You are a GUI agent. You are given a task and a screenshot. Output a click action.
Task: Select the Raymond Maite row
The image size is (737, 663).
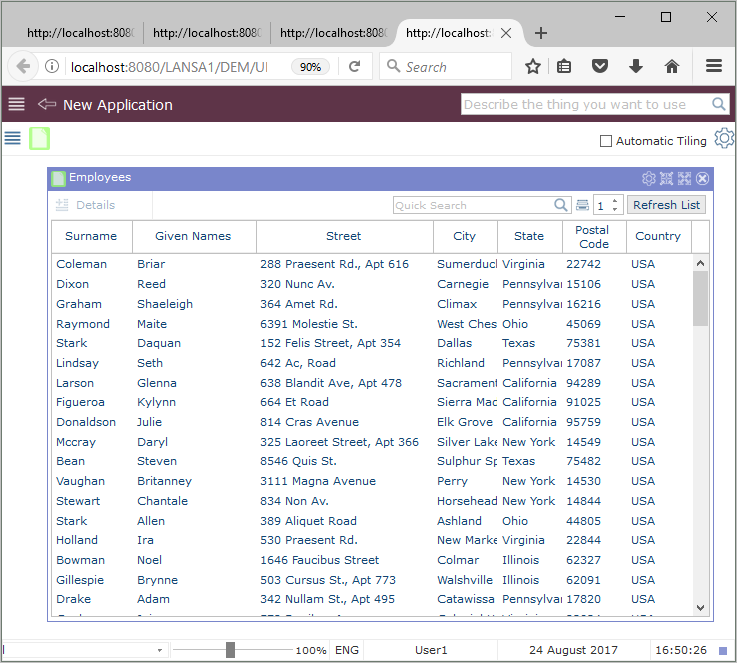(x=371, y=324)
